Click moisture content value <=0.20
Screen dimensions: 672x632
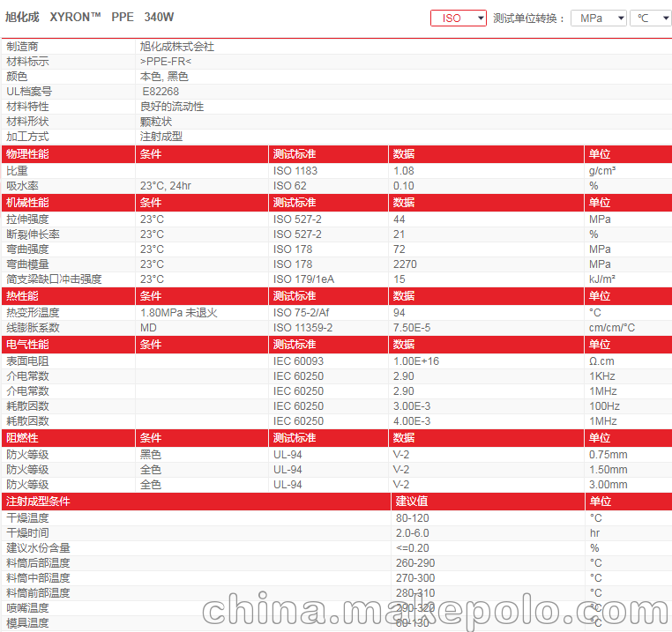(413, 547)
